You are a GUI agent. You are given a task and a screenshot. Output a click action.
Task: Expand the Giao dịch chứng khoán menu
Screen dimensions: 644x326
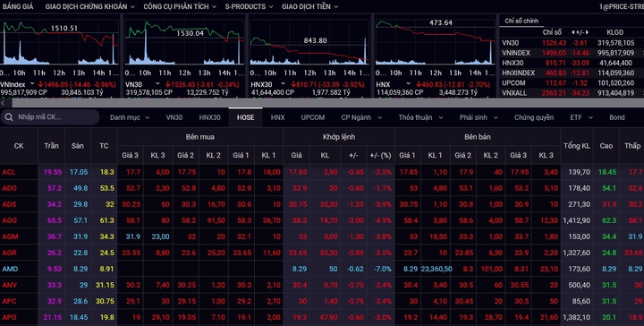[x=90, y=6]
